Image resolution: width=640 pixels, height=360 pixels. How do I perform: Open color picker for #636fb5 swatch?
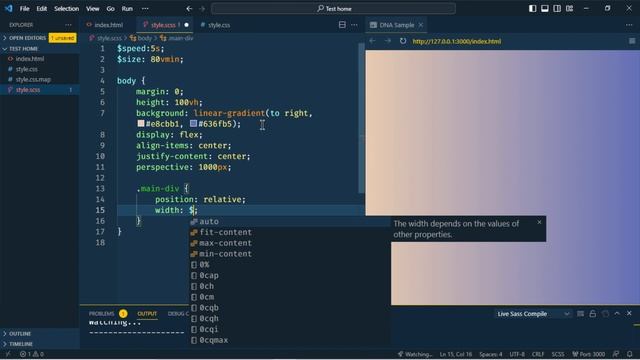pyautogui.click(x=193, y=123)
